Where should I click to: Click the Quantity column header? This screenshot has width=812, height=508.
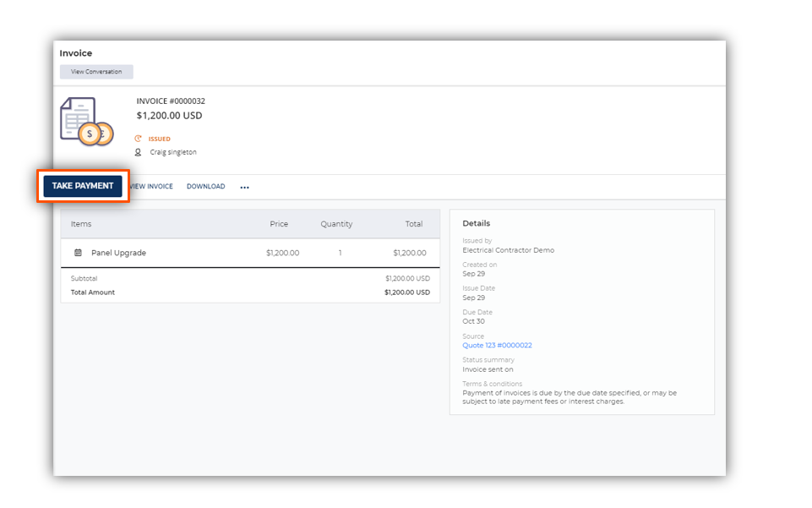[x=336, y=224]
